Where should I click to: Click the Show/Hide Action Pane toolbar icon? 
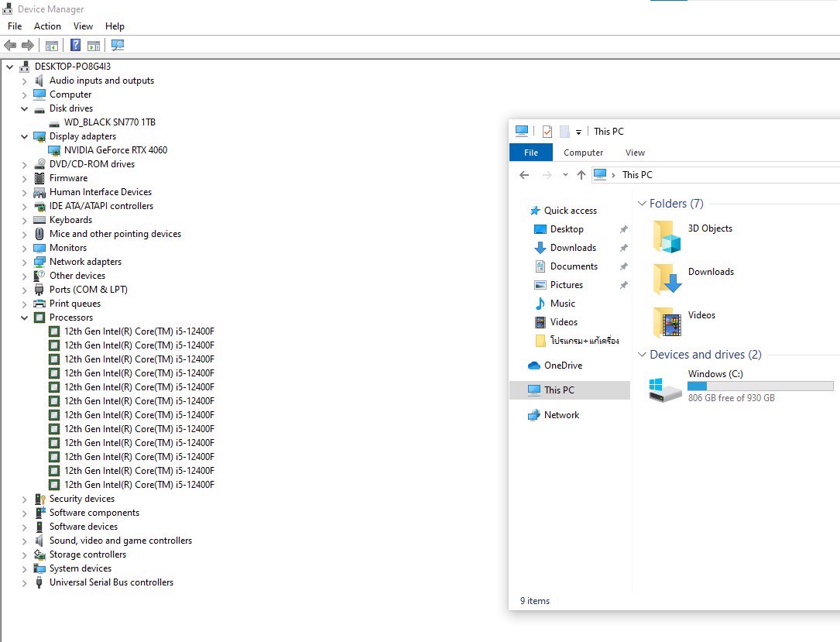pyautogui.click(x=94, y=46)
